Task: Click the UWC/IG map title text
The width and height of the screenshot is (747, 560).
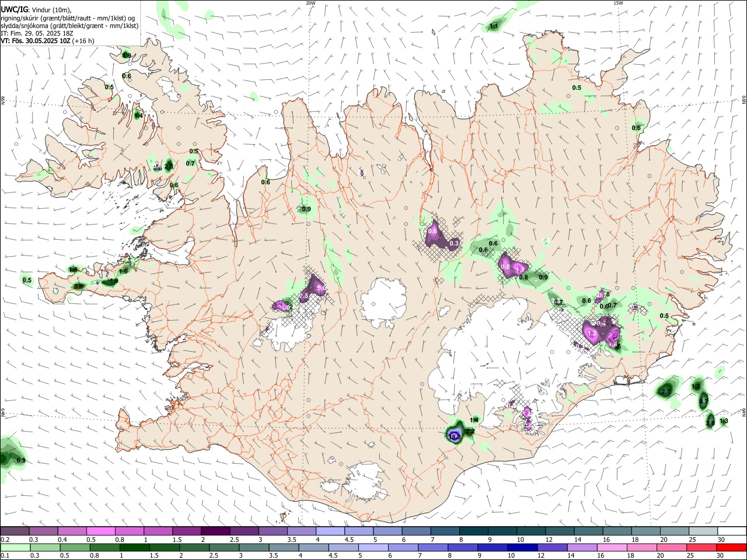Action: pyautogui.click(x=14, y=9)
